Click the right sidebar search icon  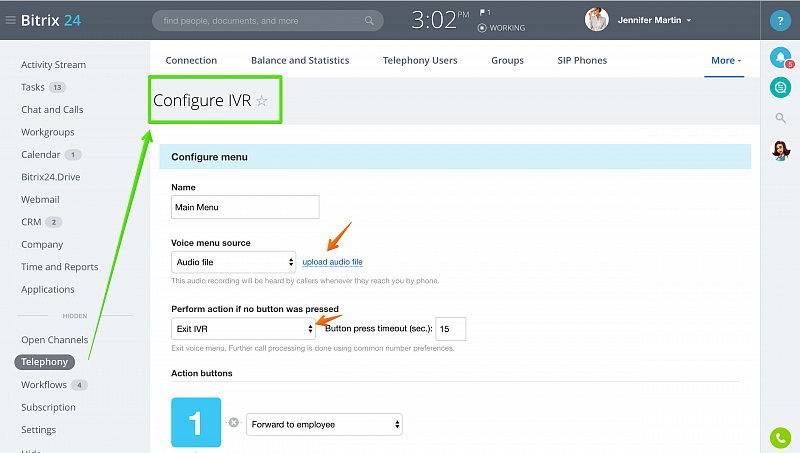click(x=780, y=119)
